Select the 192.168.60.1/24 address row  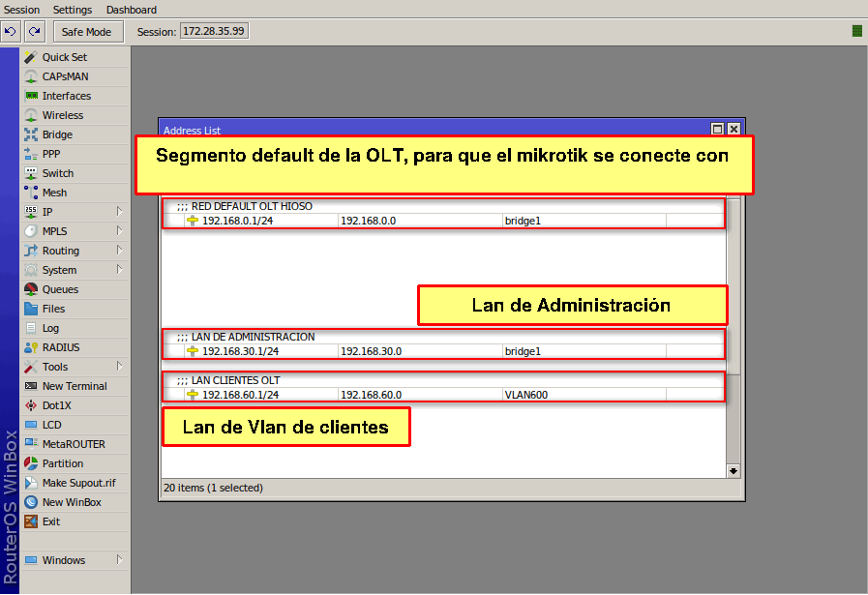coord(240,395)
